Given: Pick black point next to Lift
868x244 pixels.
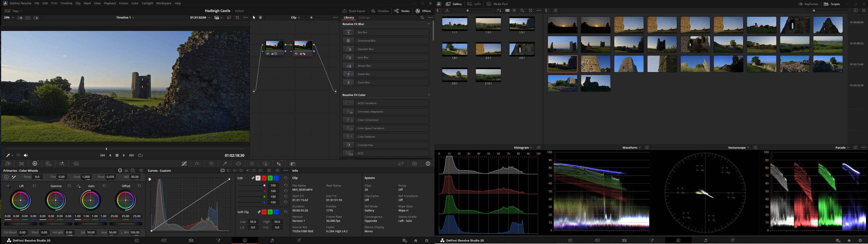Looking at the screenshot, I should point(8,186).
